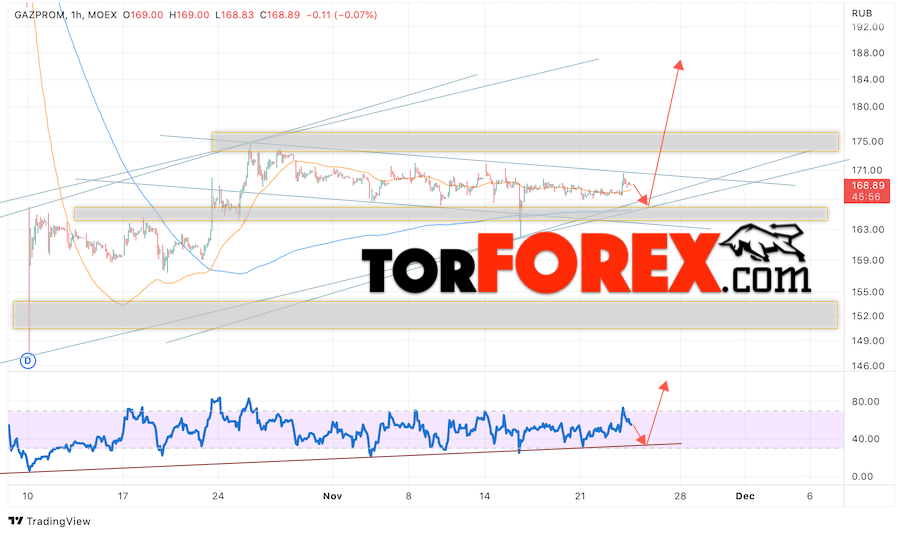Select the open value O169.00
903x535 pixels.
143,15
